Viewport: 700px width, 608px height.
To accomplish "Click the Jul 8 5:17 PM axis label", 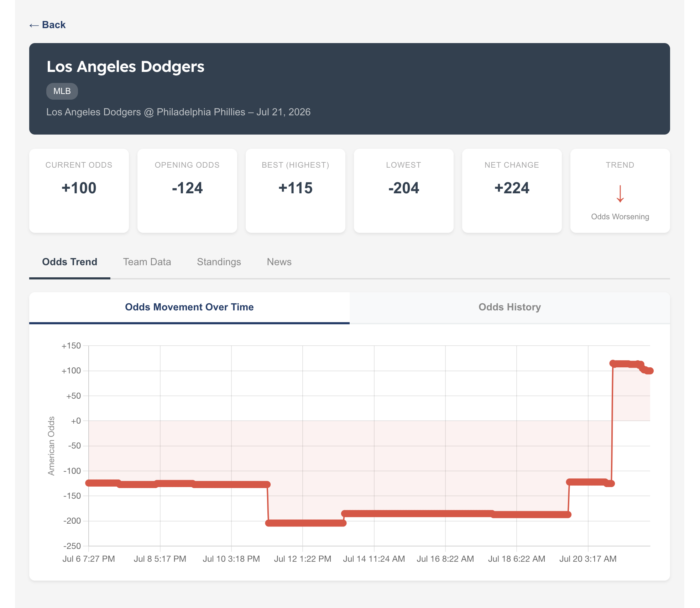I will pos(160,559).
